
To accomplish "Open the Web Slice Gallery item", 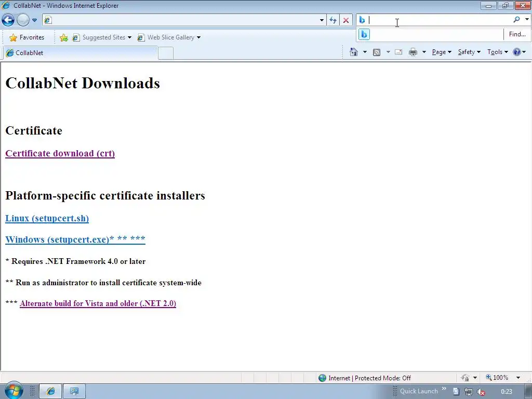I will [x=169, y=37].
